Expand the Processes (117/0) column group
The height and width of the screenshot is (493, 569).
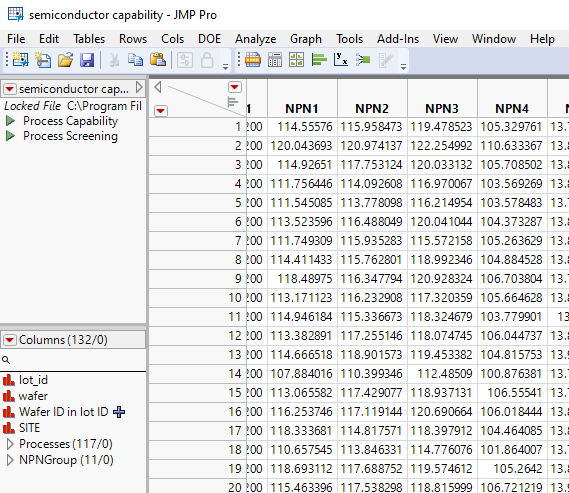(10, 444)
